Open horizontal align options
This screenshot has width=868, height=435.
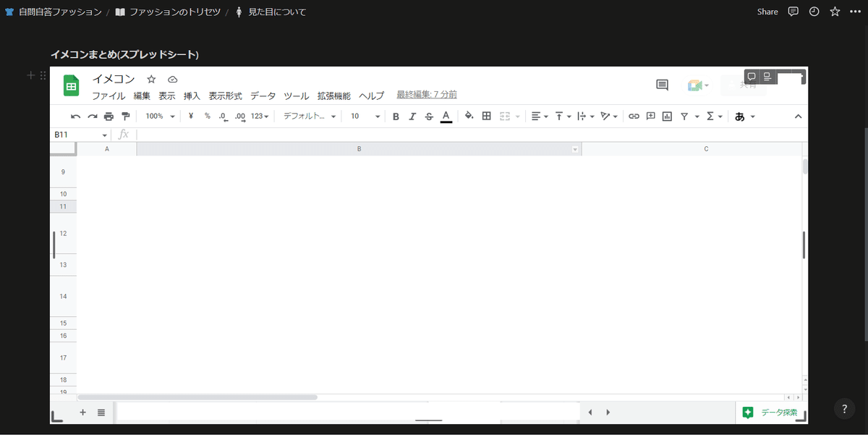tap(540, 116)
